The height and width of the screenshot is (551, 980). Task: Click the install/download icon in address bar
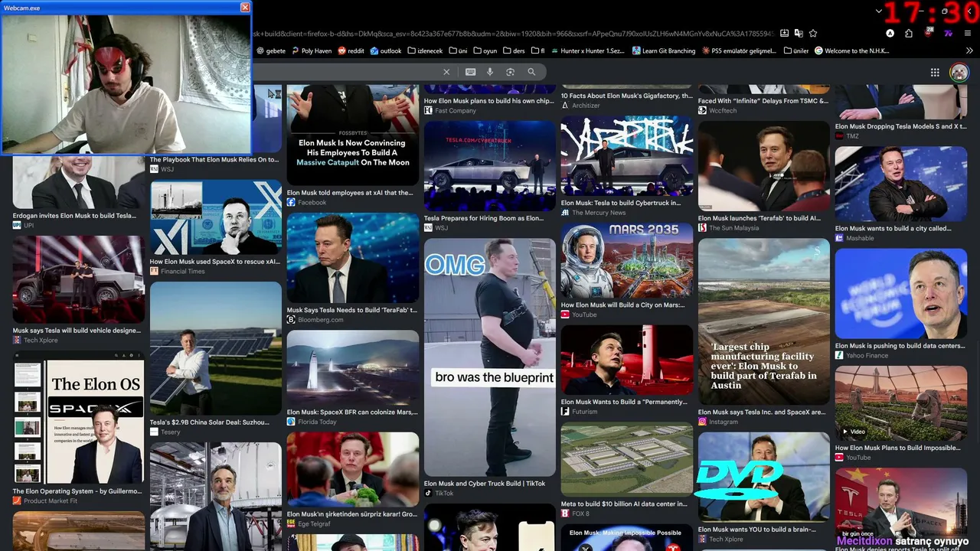coord(784,34)
